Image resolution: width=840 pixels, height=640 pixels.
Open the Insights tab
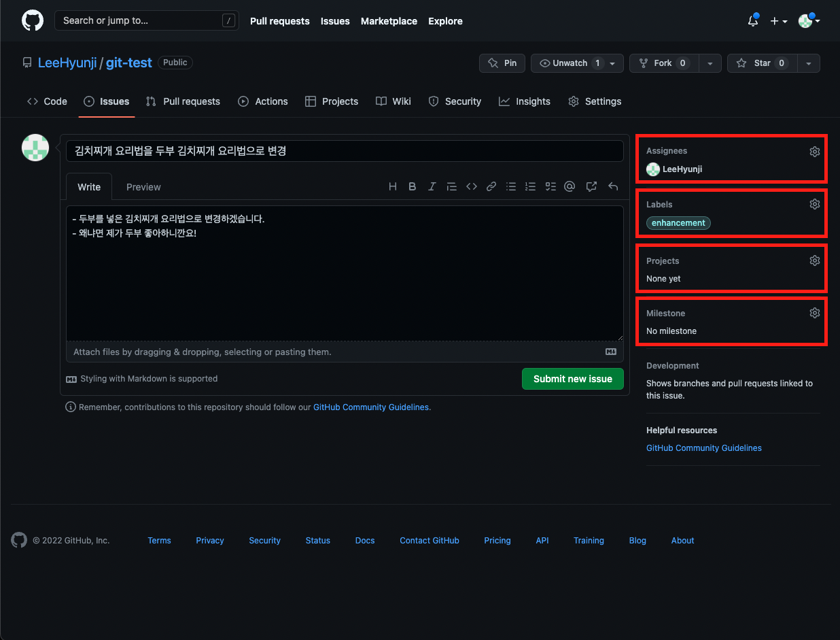[524, 101]
